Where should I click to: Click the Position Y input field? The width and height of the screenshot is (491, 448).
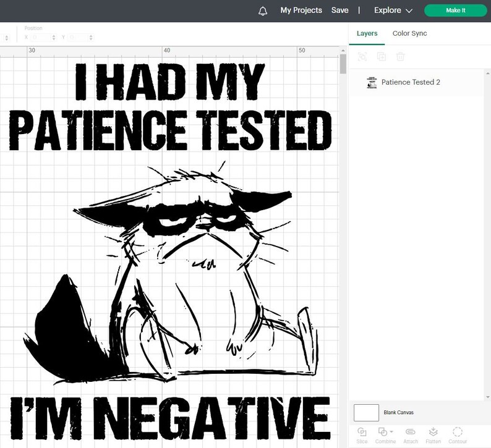coord(77,38)
